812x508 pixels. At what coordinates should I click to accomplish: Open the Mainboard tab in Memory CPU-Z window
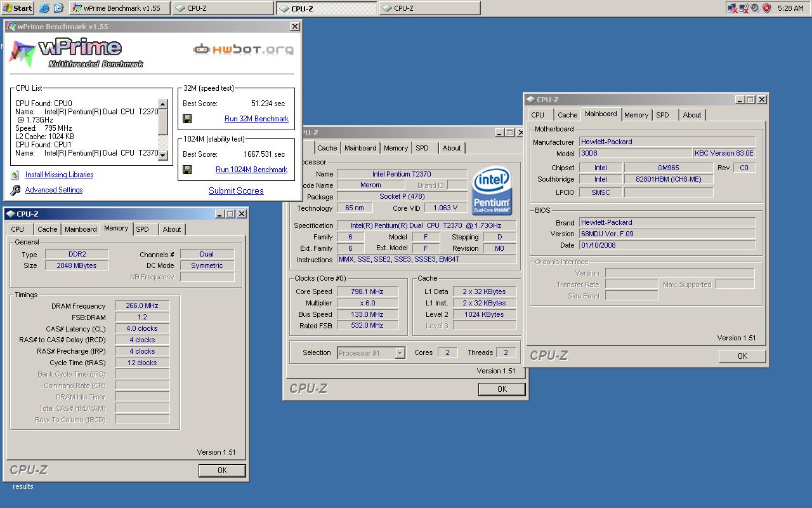pyautogui.click(x=81, y=229)
